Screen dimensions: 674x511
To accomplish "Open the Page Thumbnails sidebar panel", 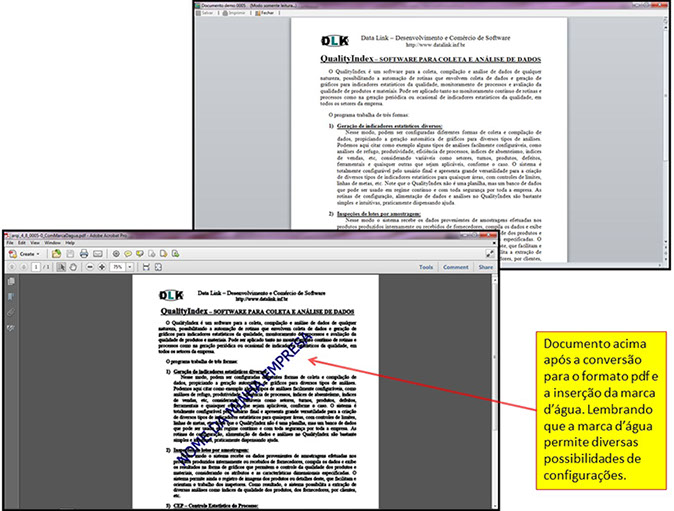I will click(x=12, y=282).
